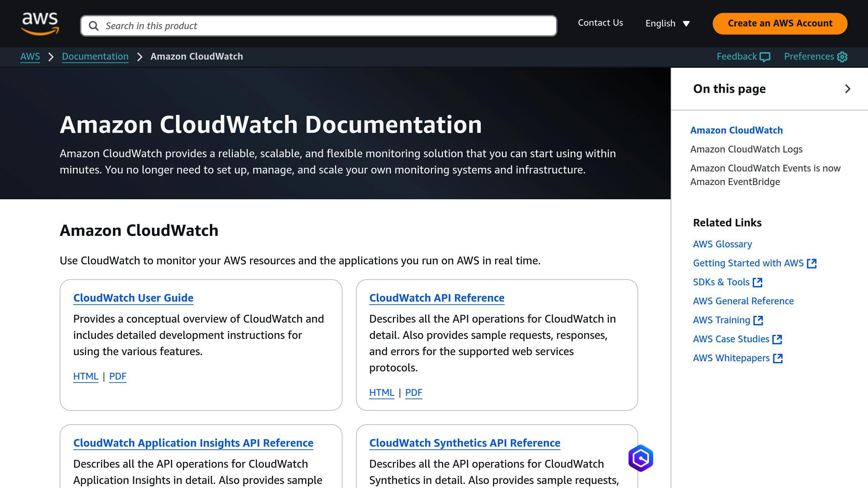Open CloudWatch API Reference PDF
Image resolution: width=868 pixels, height=488 pixels.
pyautogui.click(x=414, y=393)
